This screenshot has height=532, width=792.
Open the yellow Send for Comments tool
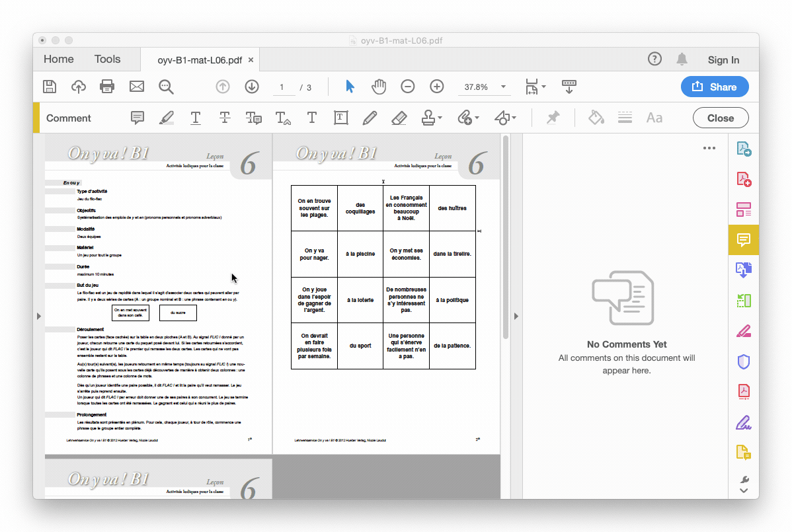[x=744, y=453]
